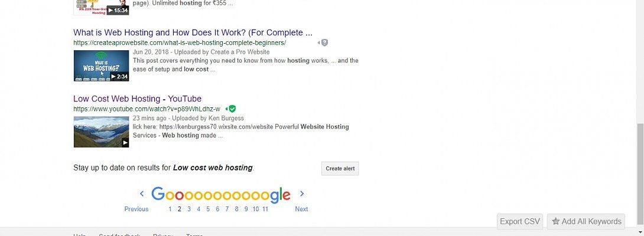Image resolution: width=644 pixels, height=236 pixels.
Task: Open the What is Web Hosting result title
Action: (x=193, y=32)
